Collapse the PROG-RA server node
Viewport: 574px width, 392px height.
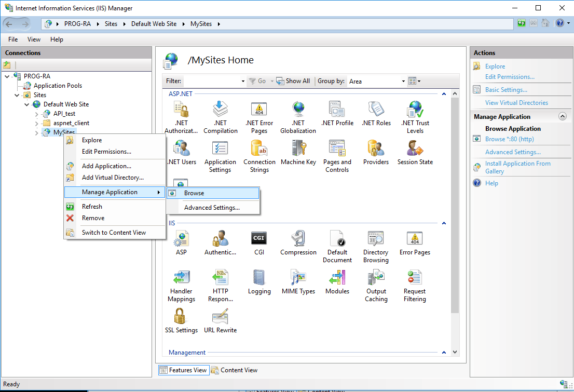(x=7, y=76)
